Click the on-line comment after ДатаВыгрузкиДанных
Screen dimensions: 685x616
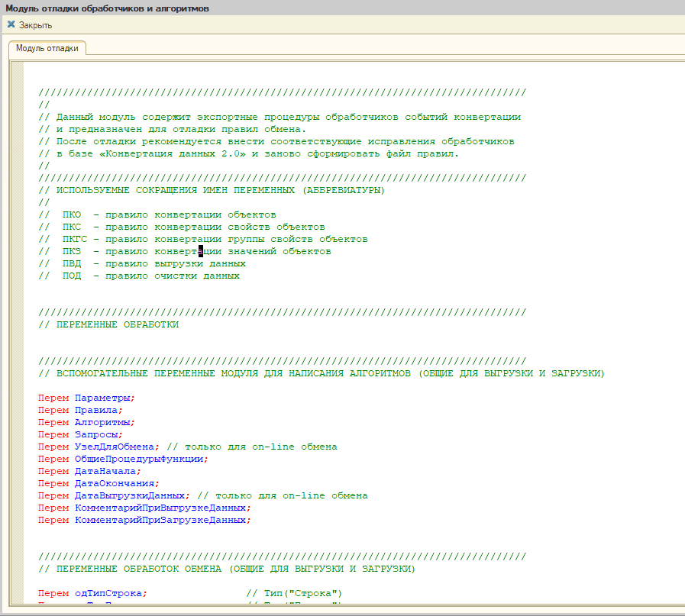click(x=283, y=496)
